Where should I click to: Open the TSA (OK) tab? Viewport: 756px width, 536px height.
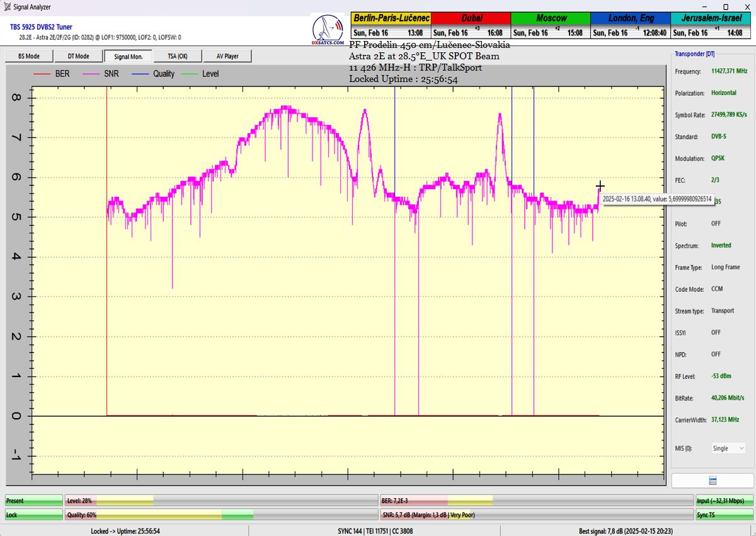[x=177, y=56]
